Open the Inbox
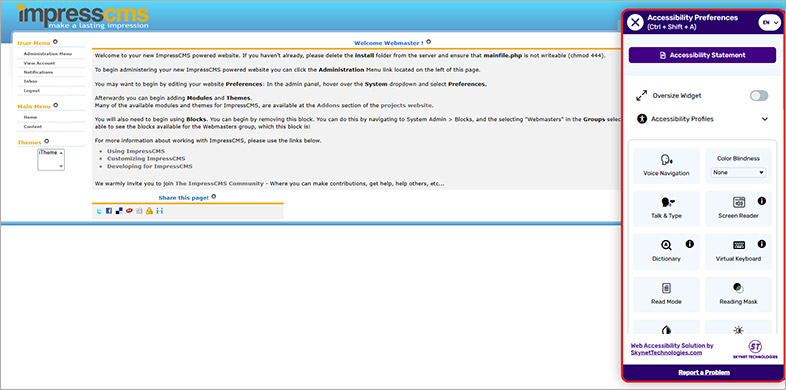Screen dimensions: 786x390 (31, 81)
